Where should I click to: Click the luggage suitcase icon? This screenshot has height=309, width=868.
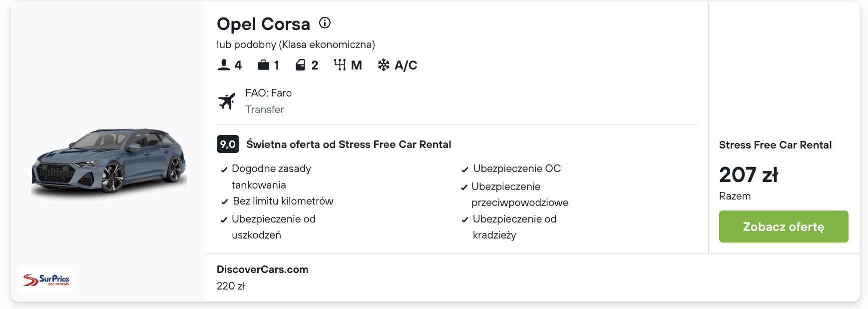coord(263,65)
